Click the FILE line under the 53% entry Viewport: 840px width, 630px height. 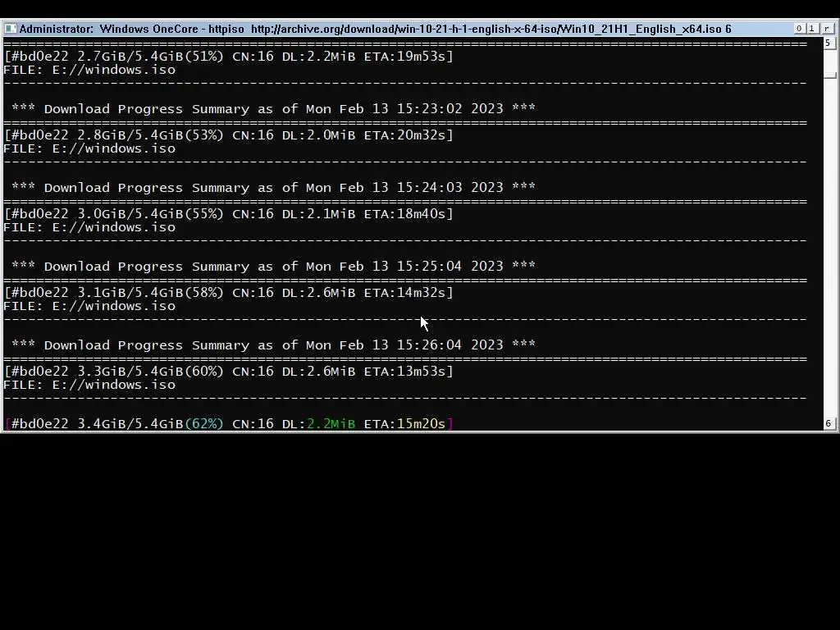(89, 148)
